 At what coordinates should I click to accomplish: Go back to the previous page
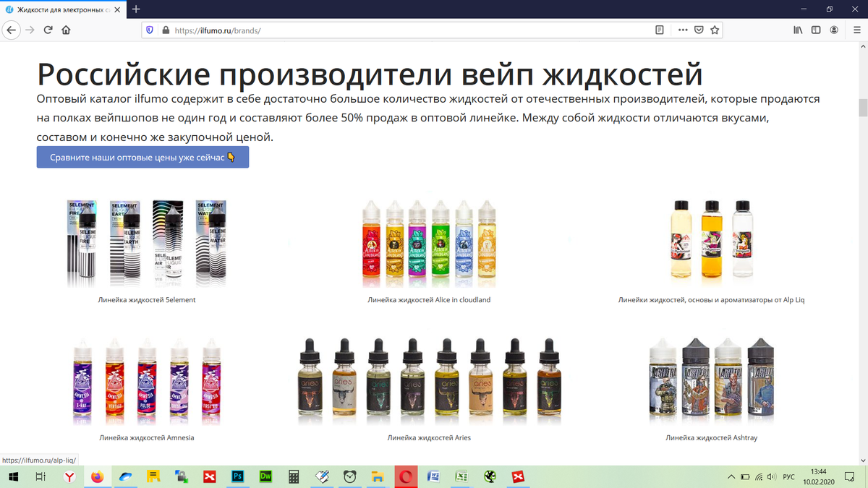(x=12, y=30)
